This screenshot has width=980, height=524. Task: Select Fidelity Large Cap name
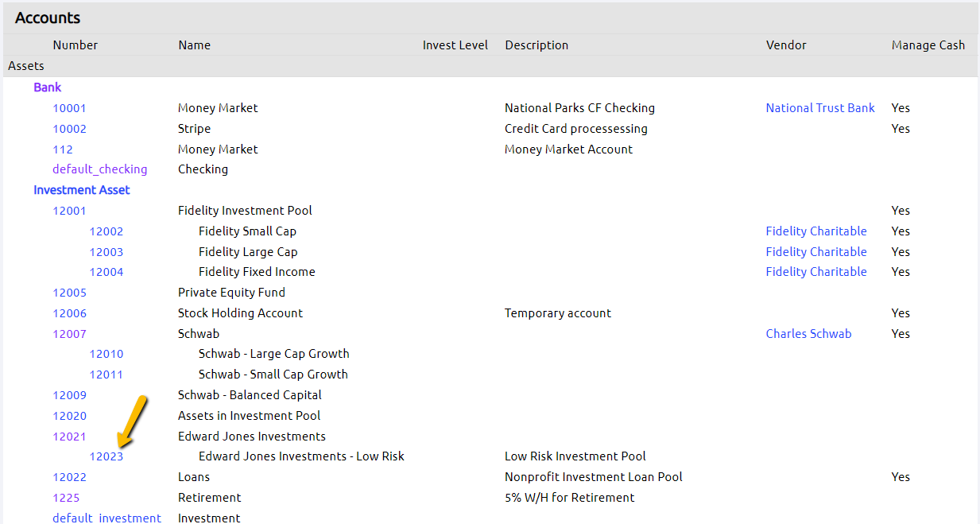[x=248, y=252]
